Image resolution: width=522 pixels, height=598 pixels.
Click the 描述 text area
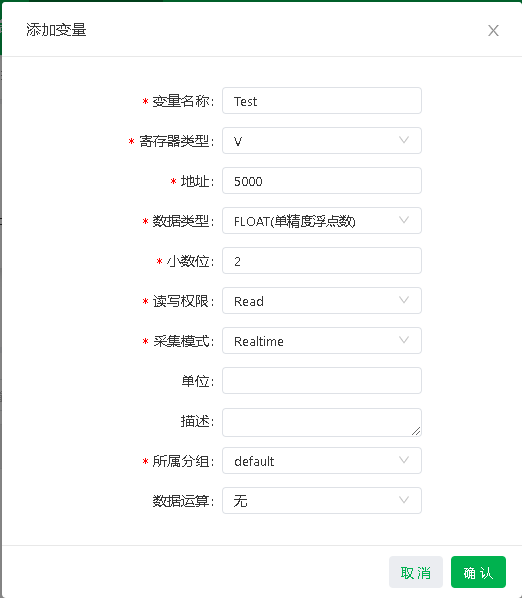pos(322,423)
